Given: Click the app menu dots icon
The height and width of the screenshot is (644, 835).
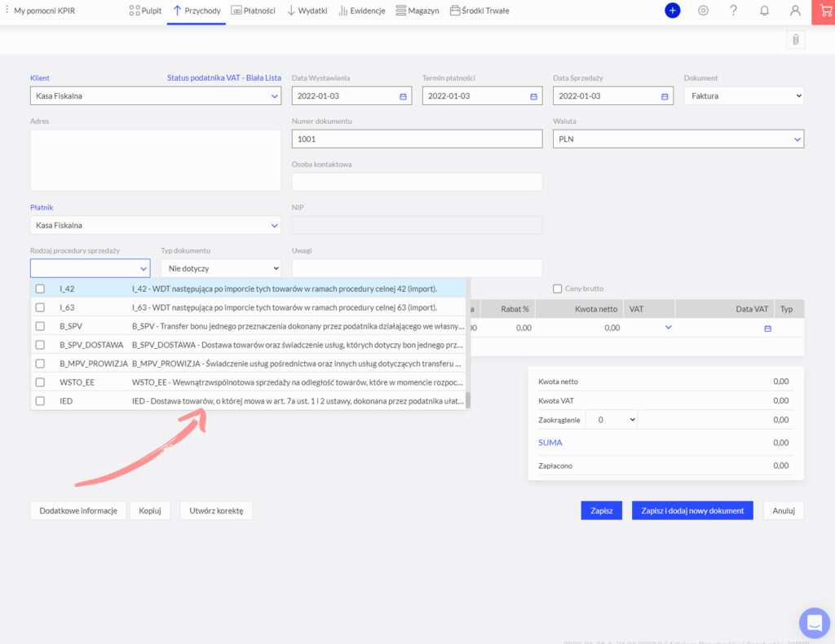Looking at the screenshot, I should pos(7,10).
